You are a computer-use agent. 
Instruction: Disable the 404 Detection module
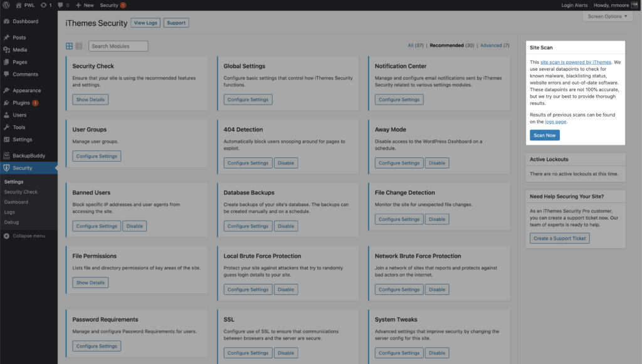[x=286, y=163]
